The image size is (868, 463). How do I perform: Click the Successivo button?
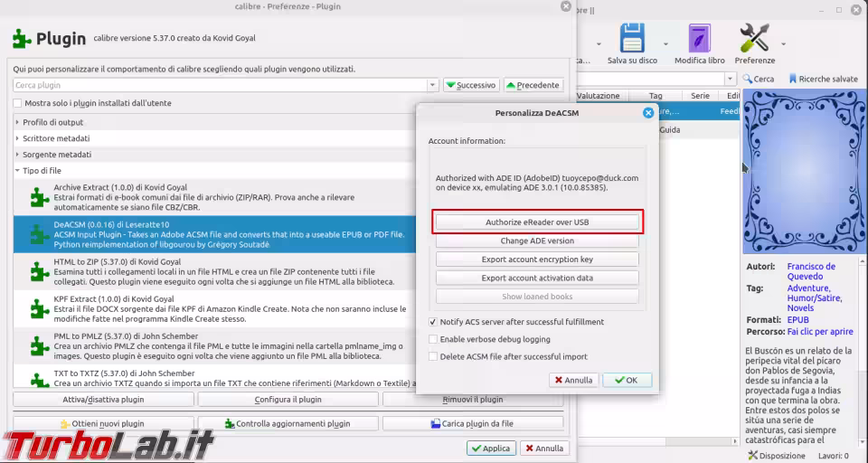(x=471, y=85)
